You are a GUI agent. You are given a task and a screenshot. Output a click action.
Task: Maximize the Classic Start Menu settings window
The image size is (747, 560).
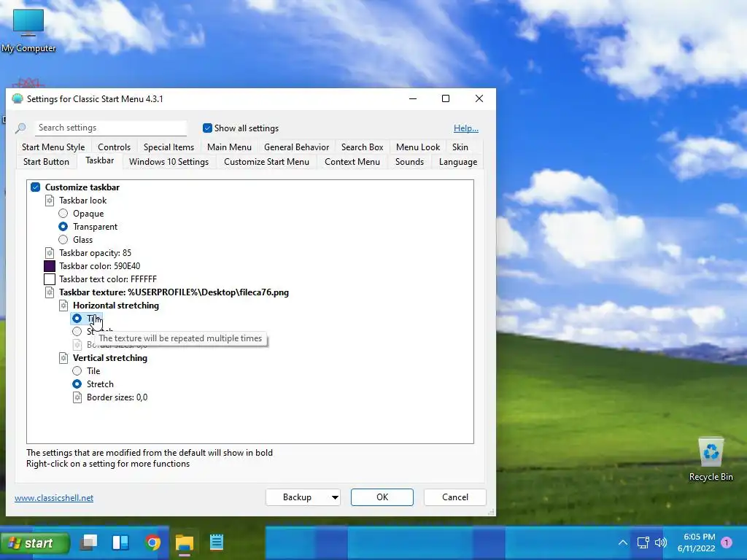[446, 98]
